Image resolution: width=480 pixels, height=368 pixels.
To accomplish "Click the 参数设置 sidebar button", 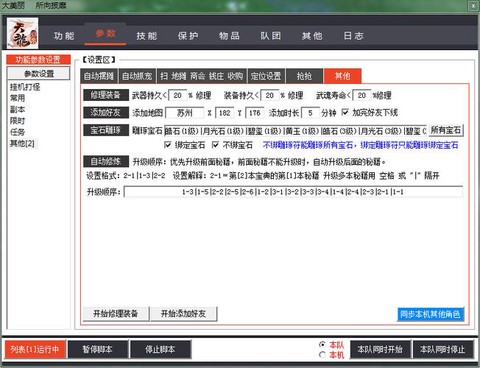I will pos(38,73).
